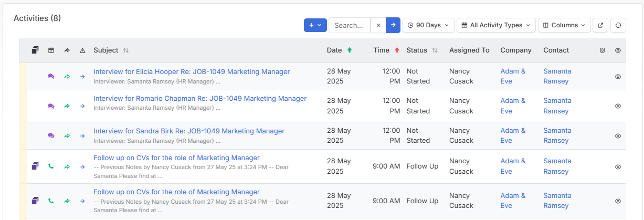The height and width of the screenshot is (220, 644).
Task: Click the paperclip attachments column header
Action: point(603,50)
